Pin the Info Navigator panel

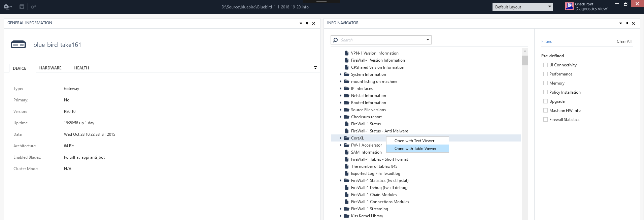[x=627, y=23]
